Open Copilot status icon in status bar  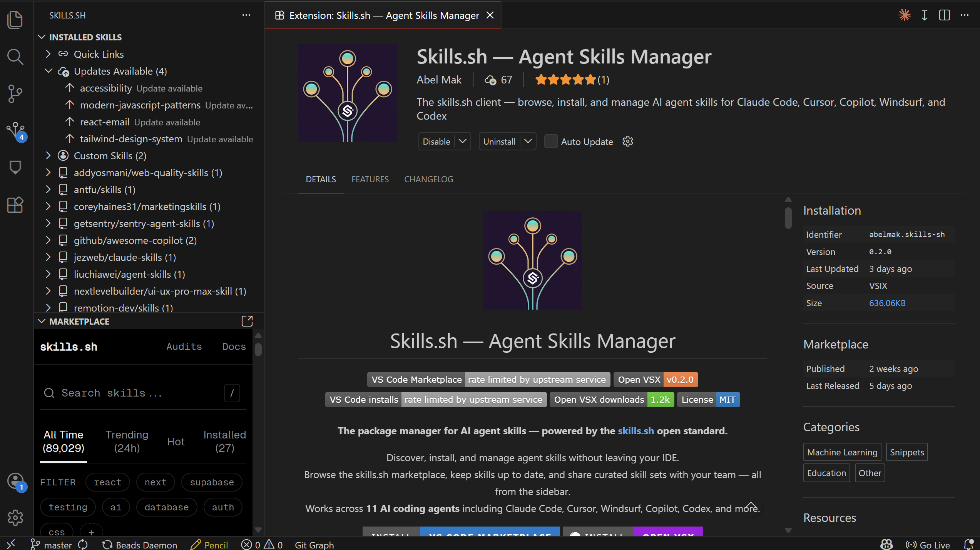tap(886, 544)
